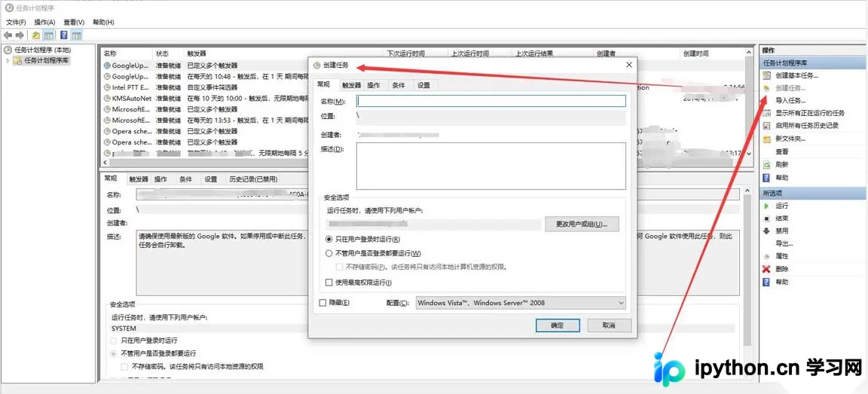Click the 禁用 down-arrow icon
Image resolution: width=868 pixels, height=394 pixels.
click(x=767, y=231)
